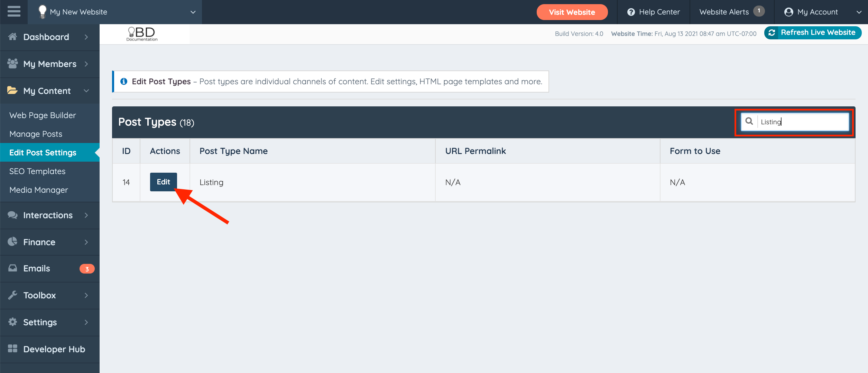Click the Emails inbox icon
Image resolution: width=868 pixels, height=373 pixels.
coord(13,268)
